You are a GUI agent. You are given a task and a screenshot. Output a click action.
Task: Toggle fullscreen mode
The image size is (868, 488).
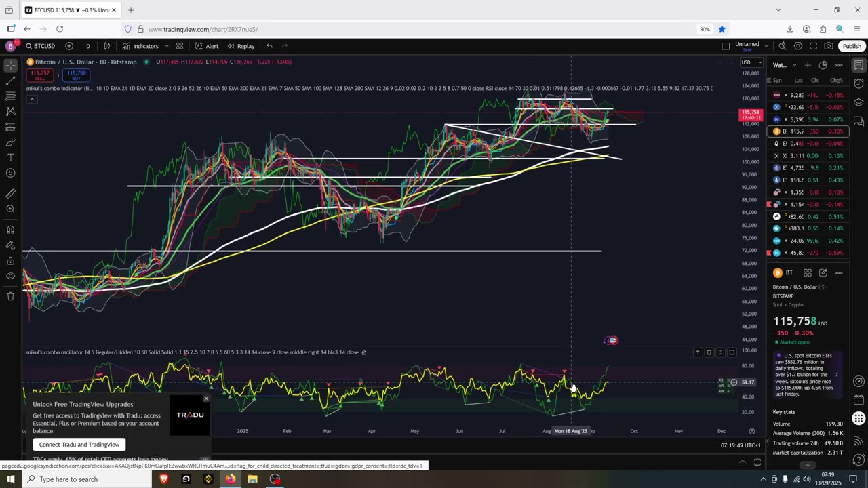click(813, 46)
